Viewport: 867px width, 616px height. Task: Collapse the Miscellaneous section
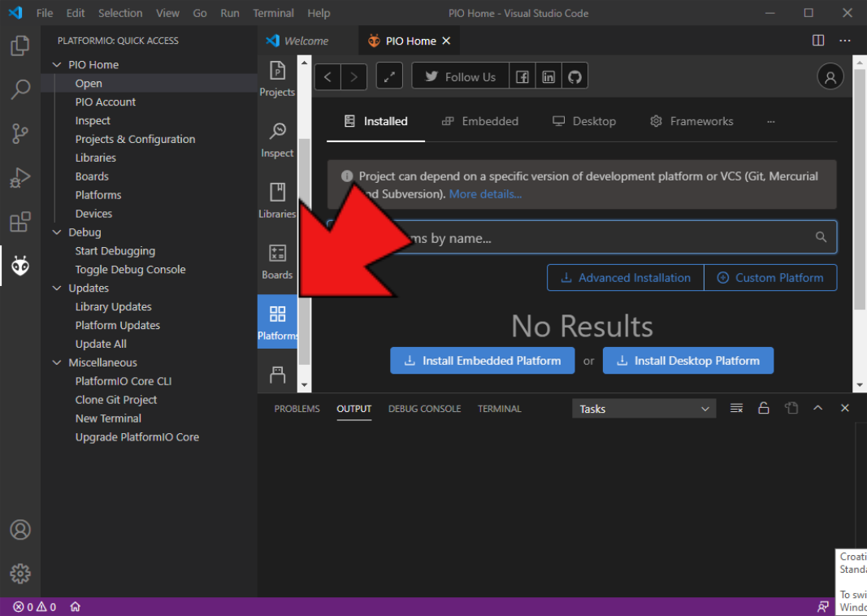57,362
